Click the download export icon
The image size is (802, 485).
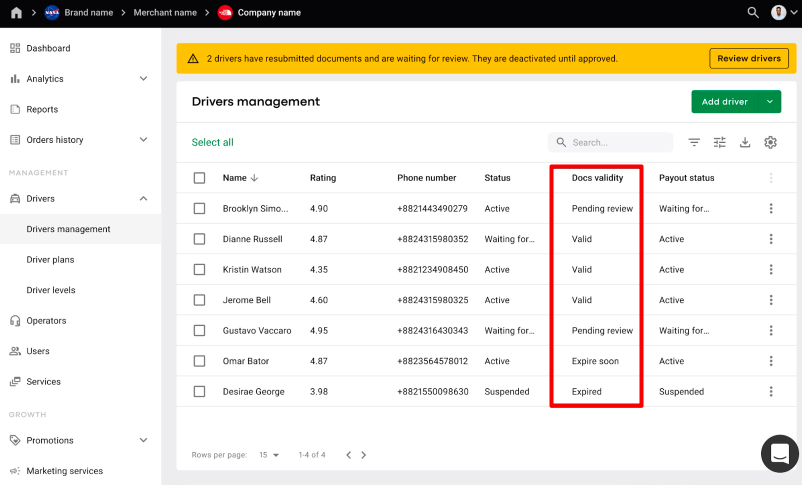pyautogui.click(x=745, y=143)
